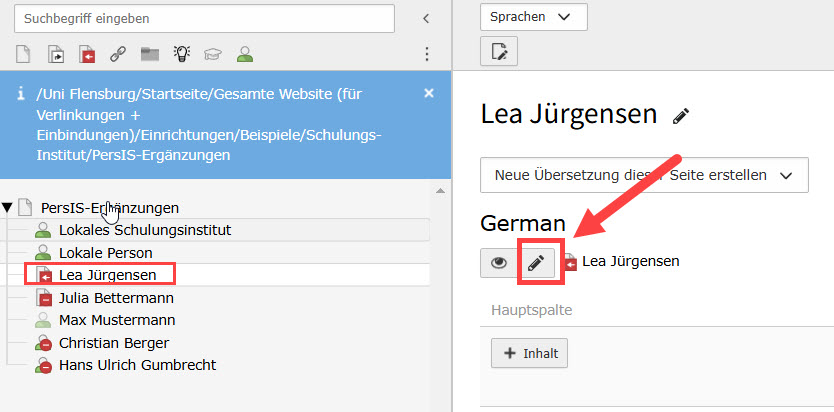Viewport: 834px width, 412px height.
Task: Click the lightbulb icon in toolbar
Action: (x=181, y=54)
